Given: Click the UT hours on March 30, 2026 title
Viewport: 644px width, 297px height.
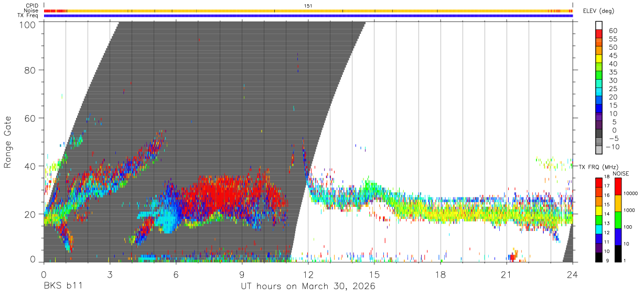Looking at the screenshot, I should click(308, 287).
